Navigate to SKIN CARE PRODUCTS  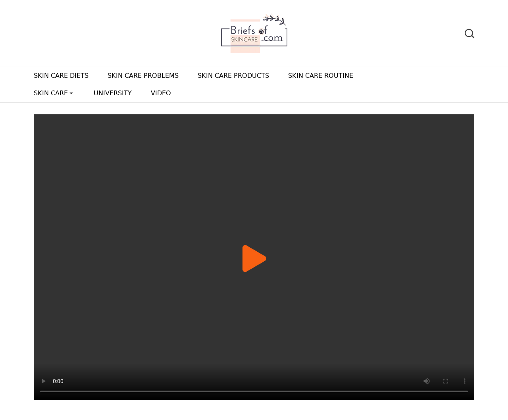pos(233,76)
